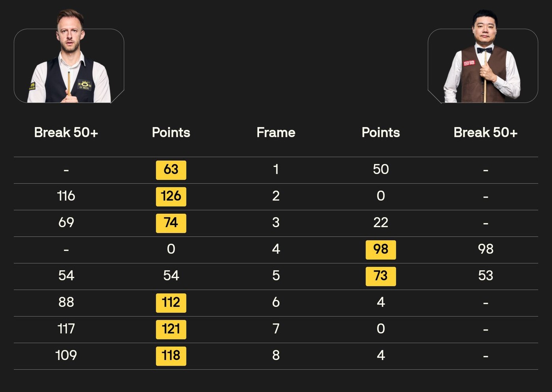Click the left-side Points column header
The height and width of the screenshot is (392, 552).
[x=171, y=133]
